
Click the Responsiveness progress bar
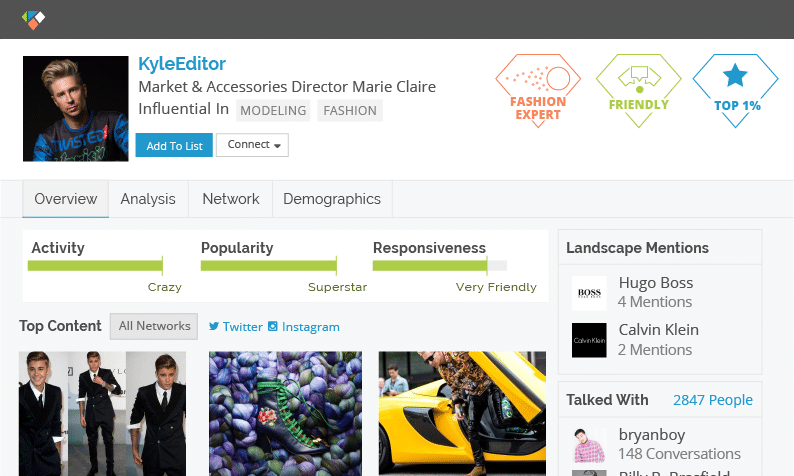[x=439, y=266]
